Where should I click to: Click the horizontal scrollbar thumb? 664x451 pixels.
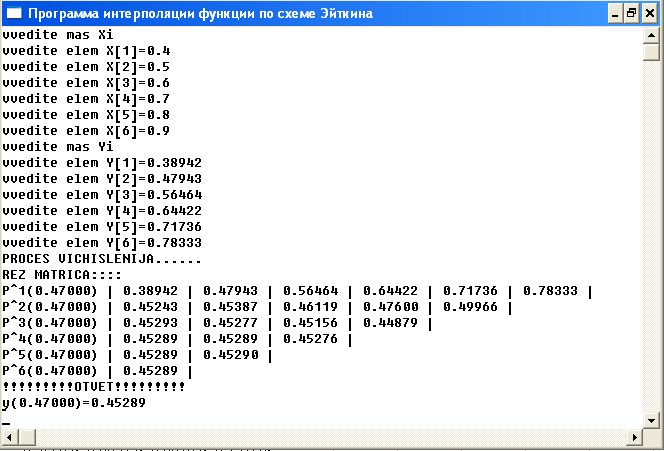point(28,437)
